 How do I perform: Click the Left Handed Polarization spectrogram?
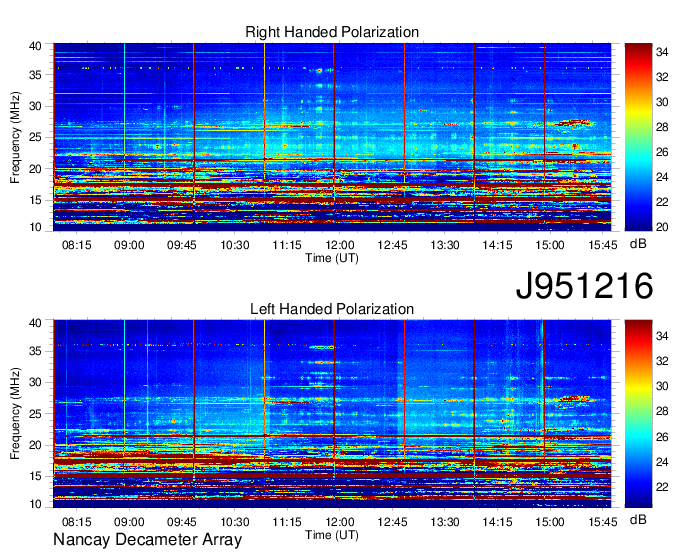(332, 414)
